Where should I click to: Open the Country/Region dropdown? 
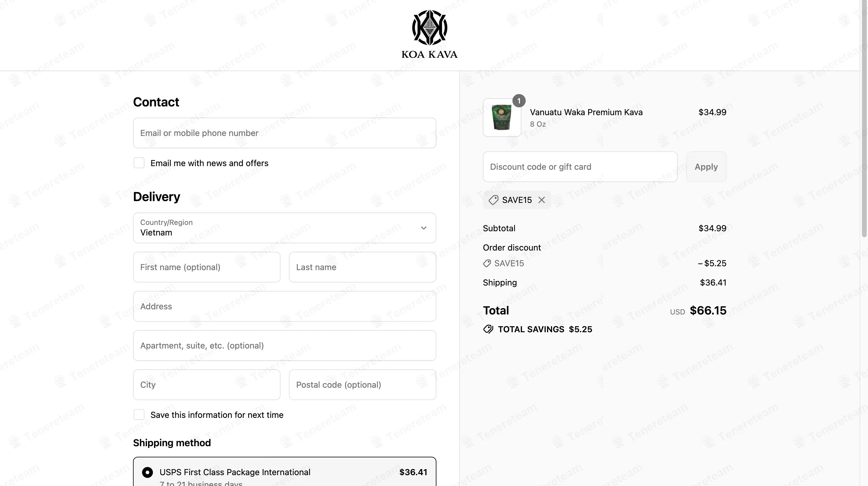point(284,228)
